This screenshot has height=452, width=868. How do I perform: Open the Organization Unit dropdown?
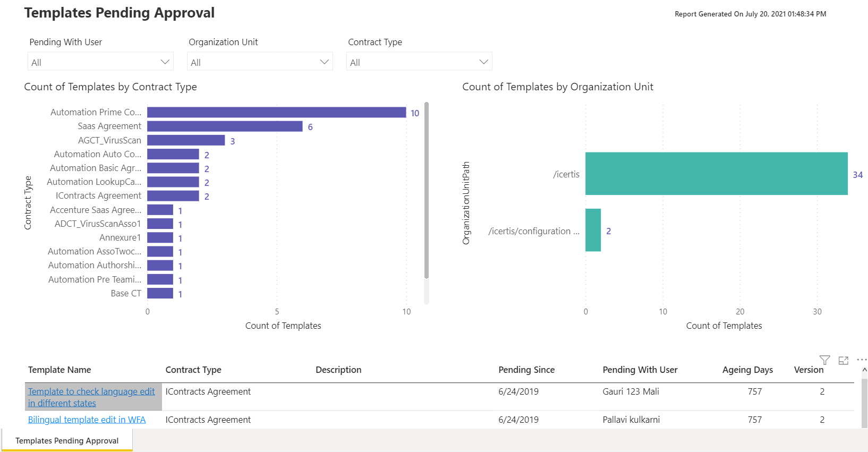(x=324, y=62)
